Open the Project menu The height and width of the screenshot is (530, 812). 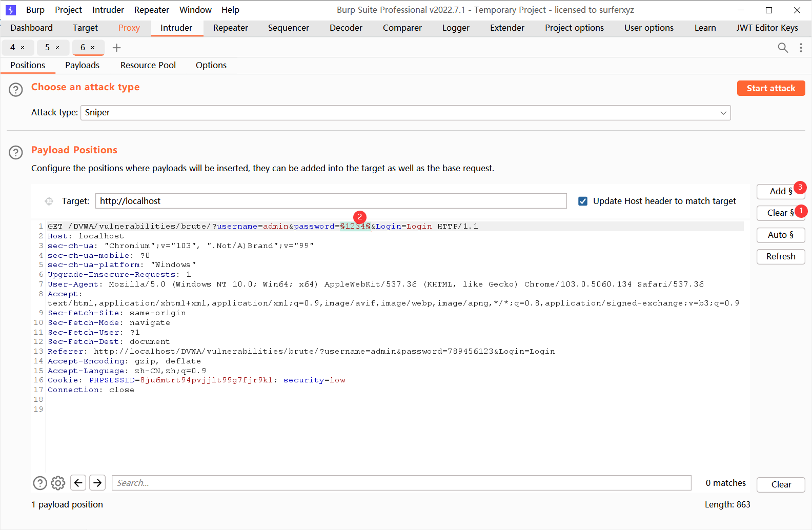tap(68, 10)
